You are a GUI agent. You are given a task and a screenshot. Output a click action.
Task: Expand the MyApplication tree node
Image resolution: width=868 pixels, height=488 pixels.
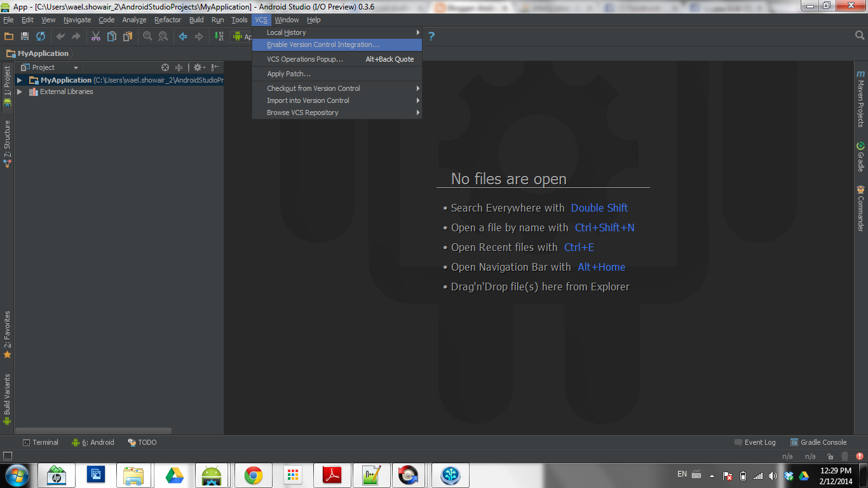pyautogui.click(x=20, y=80)
